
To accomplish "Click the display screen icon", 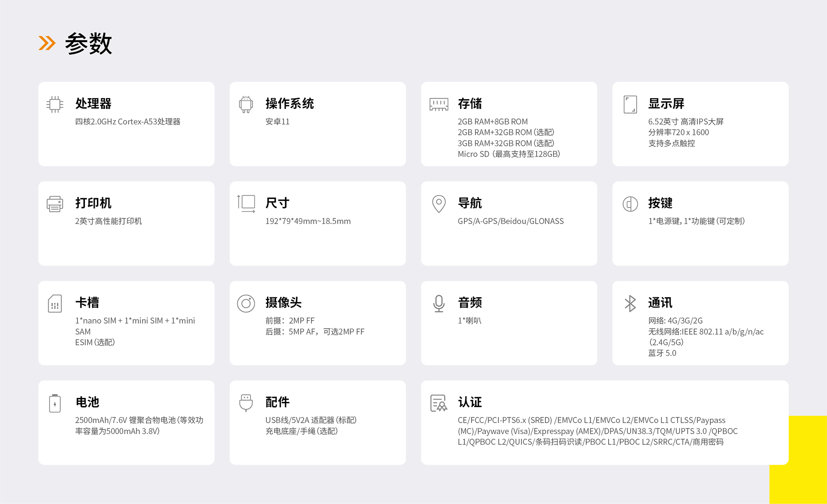I will click(630, 104).
